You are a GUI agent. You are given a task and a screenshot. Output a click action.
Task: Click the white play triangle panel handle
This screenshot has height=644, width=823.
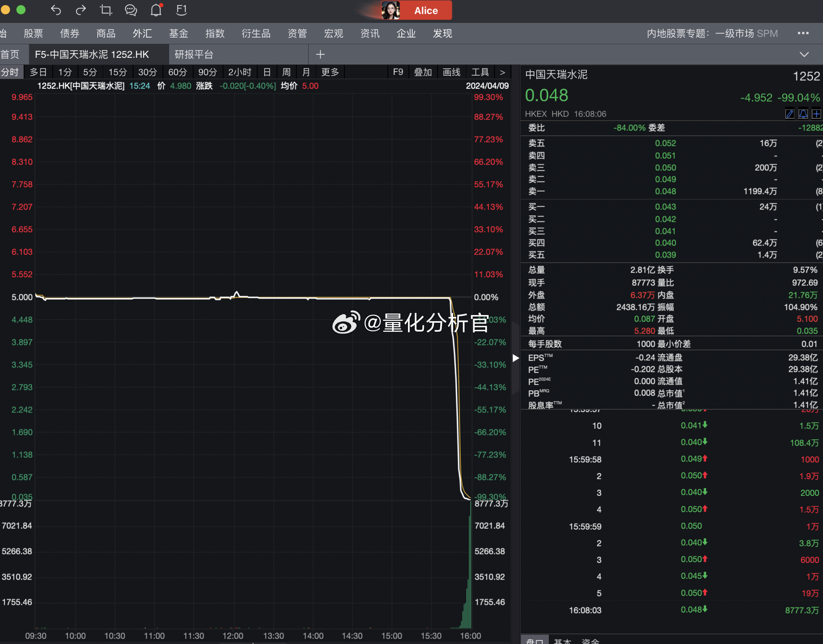click(515, 358)
